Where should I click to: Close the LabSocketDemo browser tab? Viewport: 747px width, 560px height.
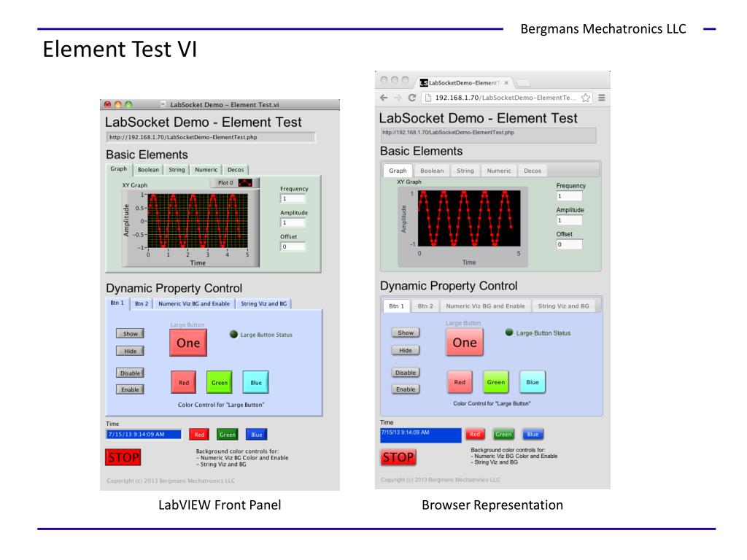click(x=506, y=83)
